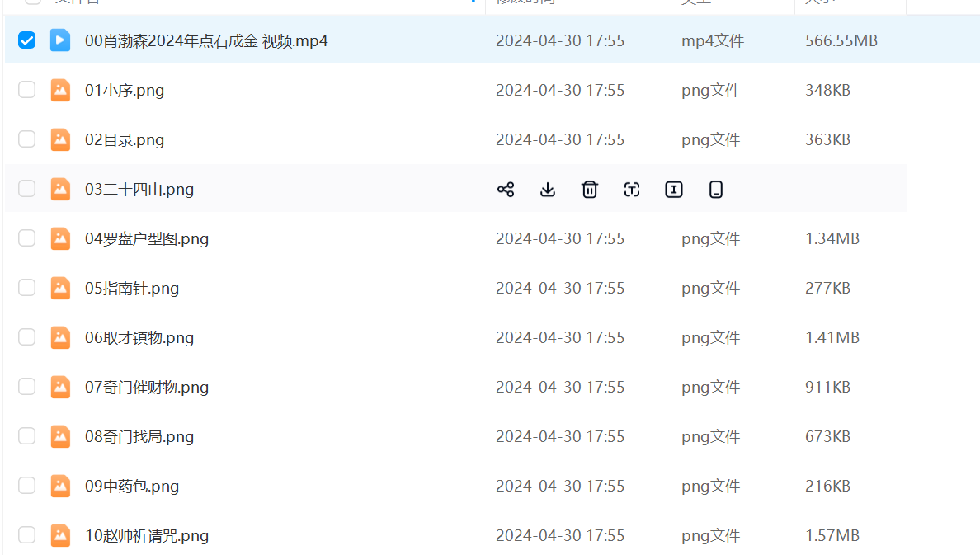Open 06取才镇物.png by its name
This screenshot has height=555, width=980.
(139, 338)
